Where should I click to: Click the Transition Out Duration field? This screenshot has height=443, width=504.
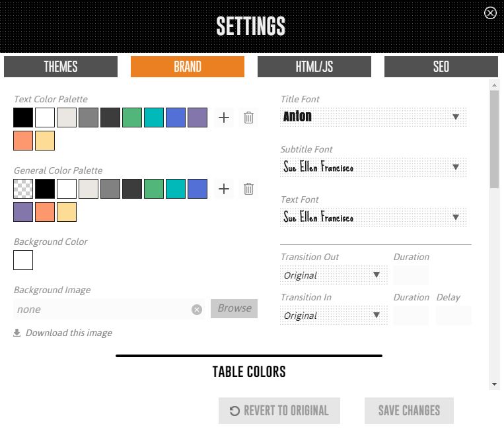(411, 275)
